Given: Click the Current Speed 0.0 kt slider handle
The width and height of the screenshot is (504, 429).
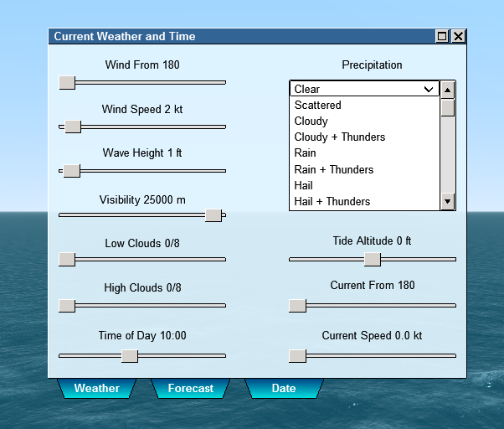Looking at the screenshot, I should coord(297,356).
